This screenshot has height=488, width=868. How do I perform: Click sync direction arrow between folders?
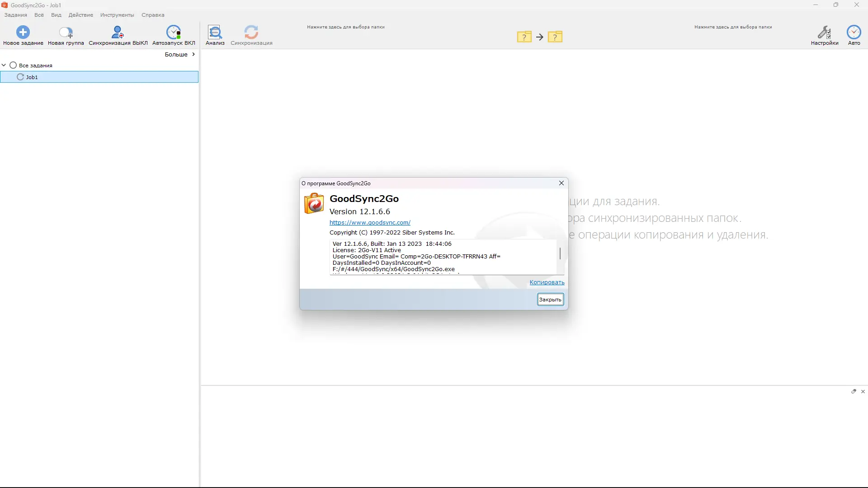tap(540, 37)
